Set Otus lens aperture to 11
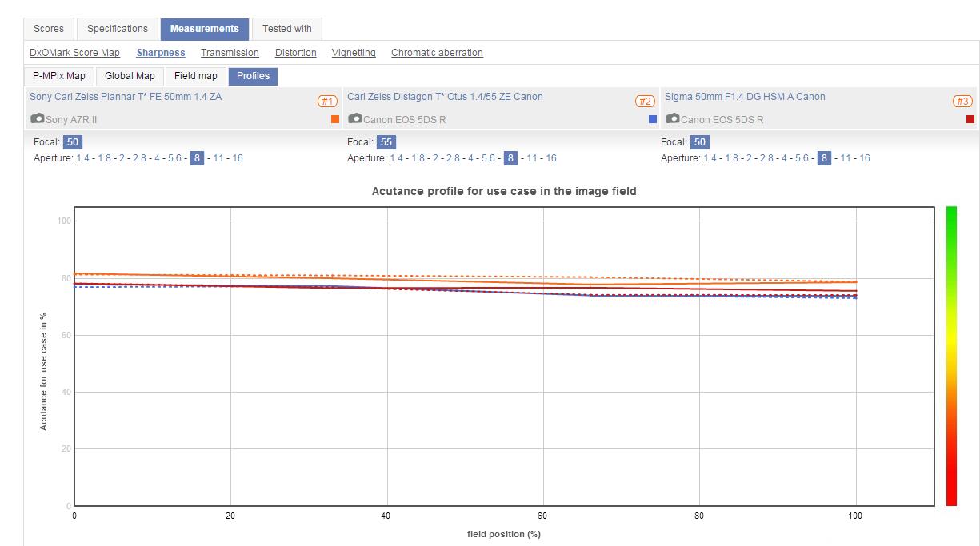Viewport: 980px width, 546px height. [532, 158]
